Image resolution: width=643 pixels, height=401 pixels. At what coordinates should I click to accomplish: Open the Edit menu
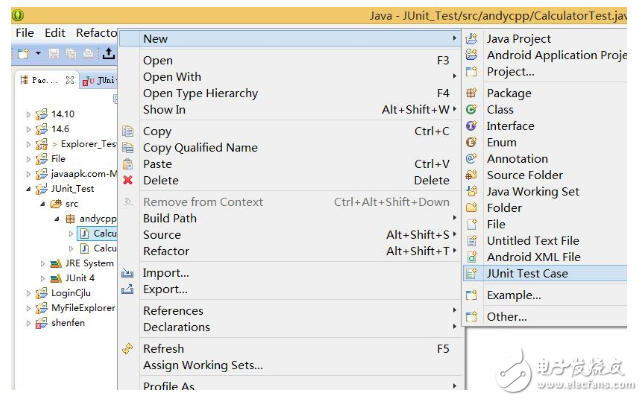coord(55,33)
